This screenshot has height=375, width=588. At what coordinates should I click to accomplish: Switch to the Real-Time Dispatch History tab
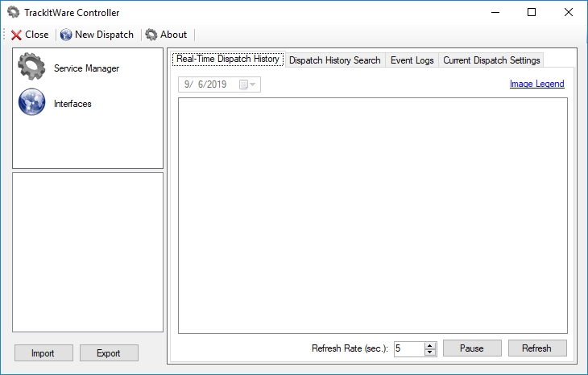click(228, 59)
